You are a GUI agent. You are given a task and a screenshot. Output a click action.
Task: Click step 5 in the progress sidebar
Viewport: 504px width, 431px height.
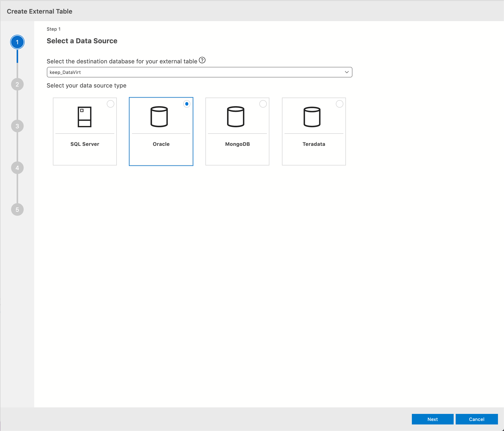(17, 209)
